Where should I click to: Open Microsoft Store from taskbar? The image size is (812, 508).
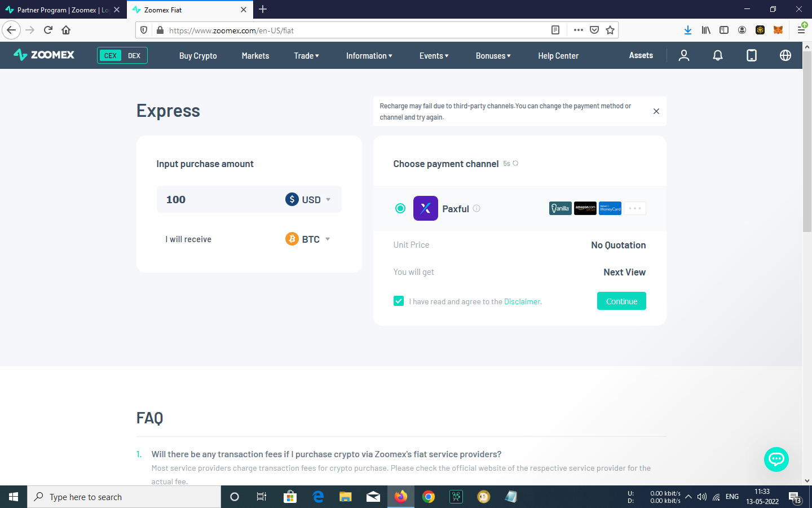(290, 497)
